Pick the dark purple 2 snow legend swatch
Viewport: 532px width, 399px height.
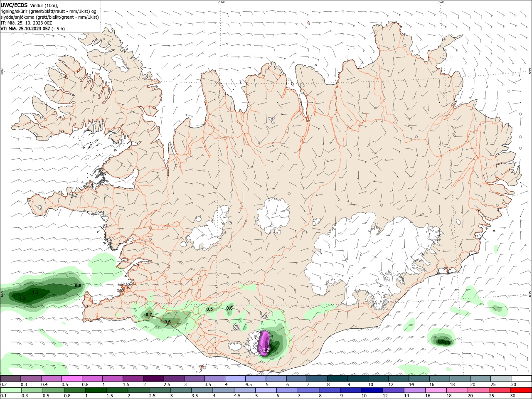tap(153, 379)
